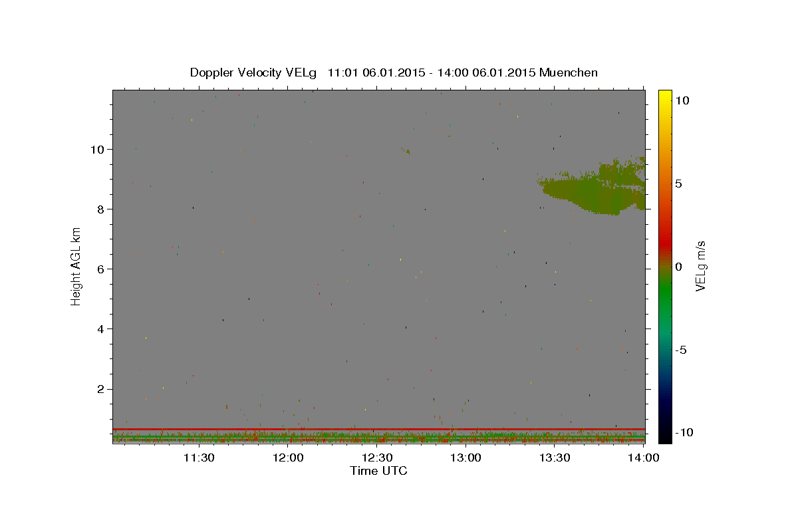
Task: Click 'Muenchen' in the plot title
Action: pos(569,72)
